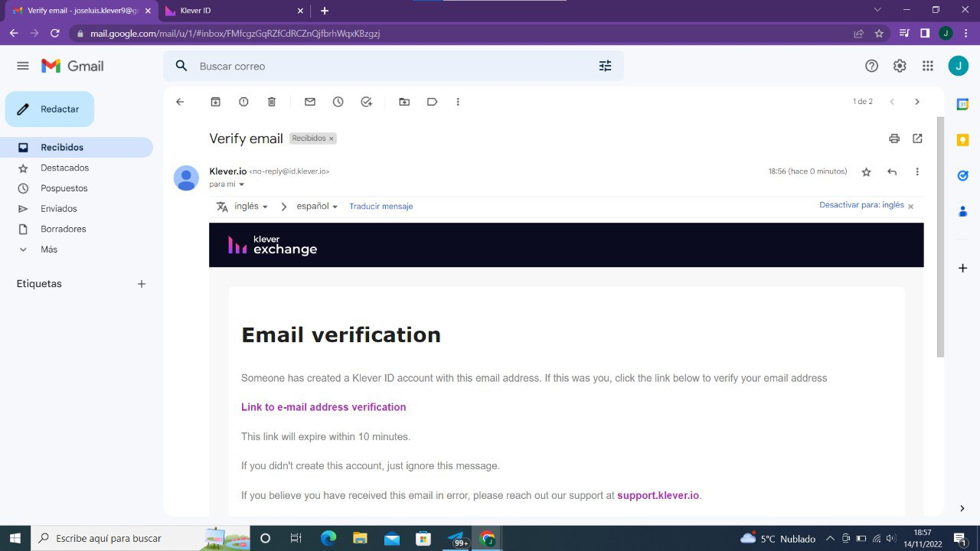Click the search magnifier icon
The image size is (980, 551).
point(181,66)
